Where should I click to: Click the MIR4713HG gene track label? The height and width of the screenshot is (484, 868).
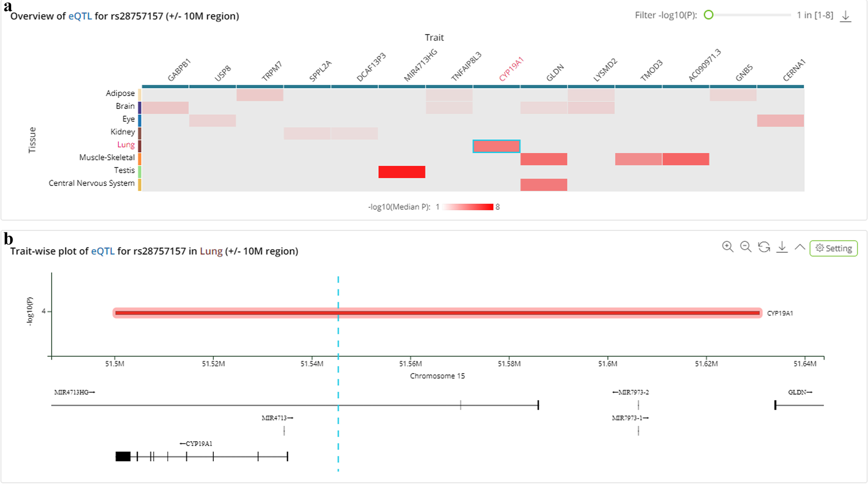coord(75,392)
